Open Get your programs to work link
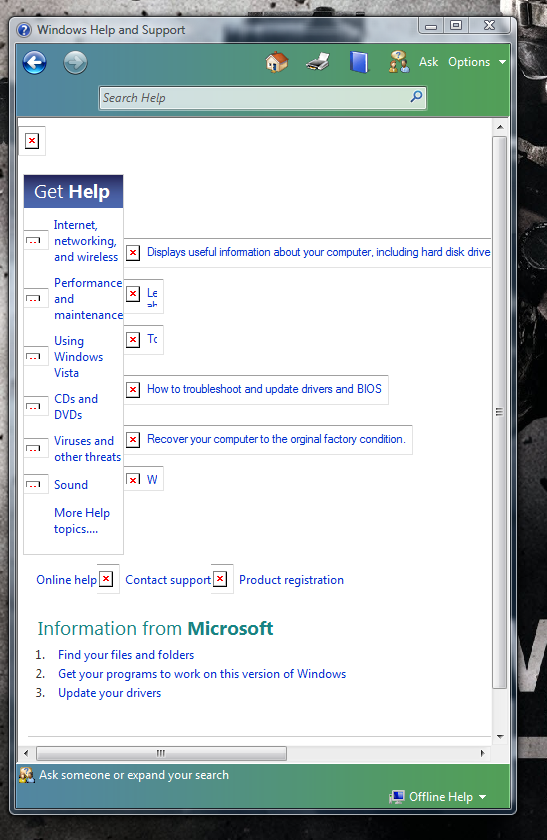 pos(202,674)
